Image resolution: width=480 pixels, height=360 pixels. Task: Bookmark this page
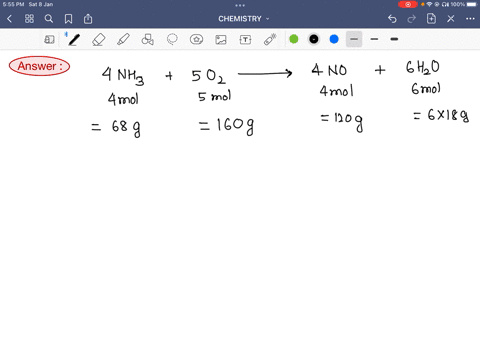coord(68,19)
